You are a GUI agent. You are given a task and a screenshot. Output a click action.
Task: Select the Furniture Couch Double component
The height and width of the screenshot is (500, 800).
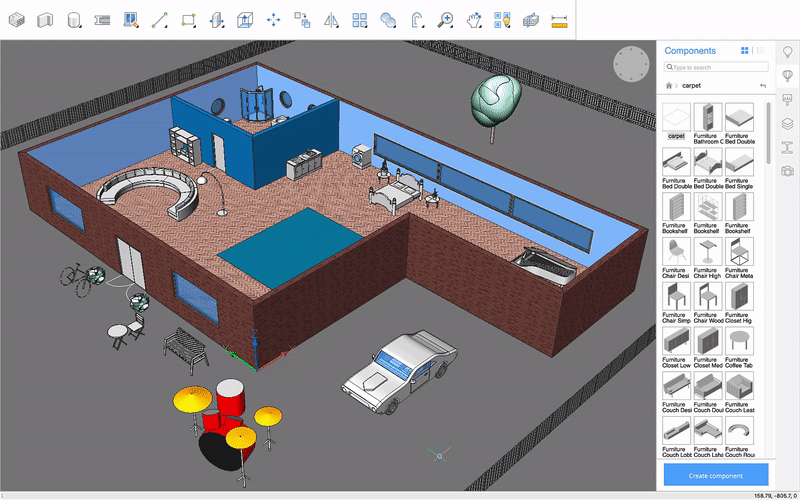[x=708, y=386]
